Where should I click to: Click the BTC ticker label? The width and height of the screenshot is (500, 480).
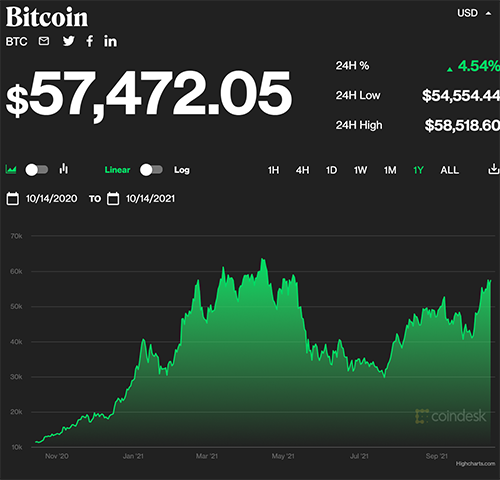point(16,42)
